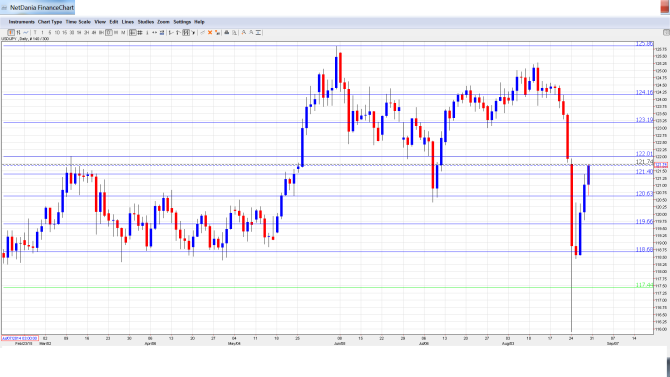Viewport: 670px width, 377px height.
Task: Select the Daily (D) time scale
Action: pyautogui.click(x=109, y=32)
